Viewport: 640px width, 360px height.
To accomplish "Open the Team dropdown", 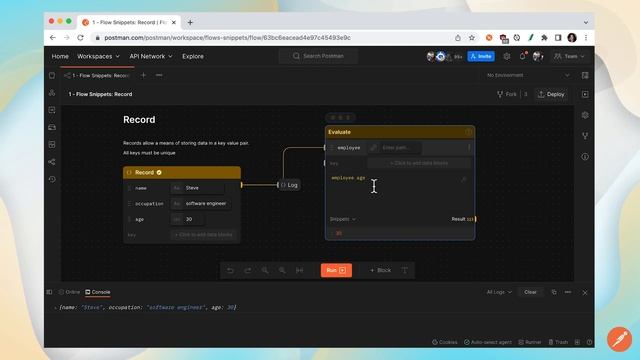I will [569, 56].
